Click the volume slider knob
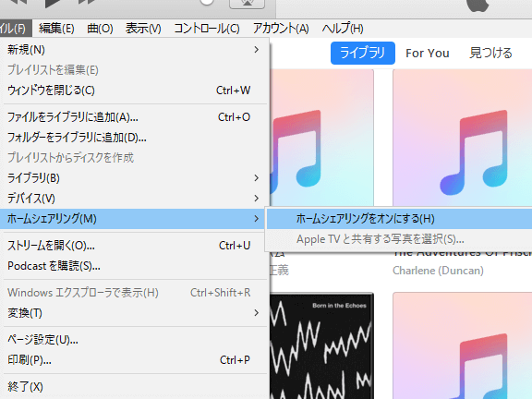532x399 pixels. 206,2
